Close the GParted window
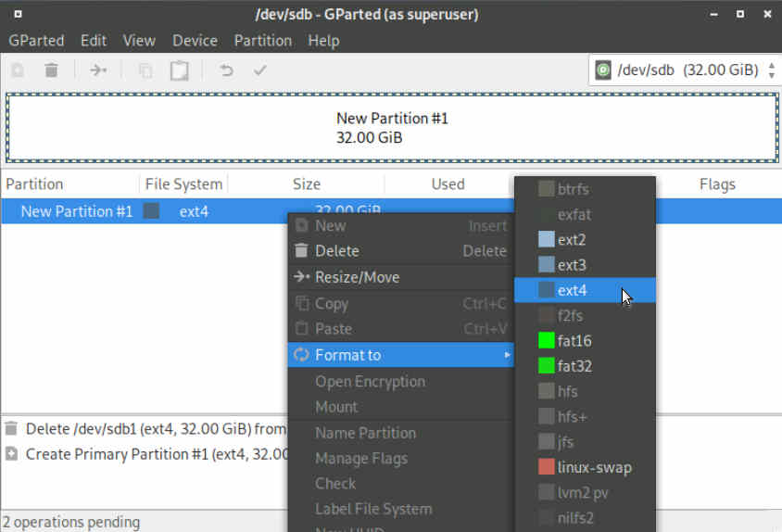782x532 pixels. click(x=767, y=15)
